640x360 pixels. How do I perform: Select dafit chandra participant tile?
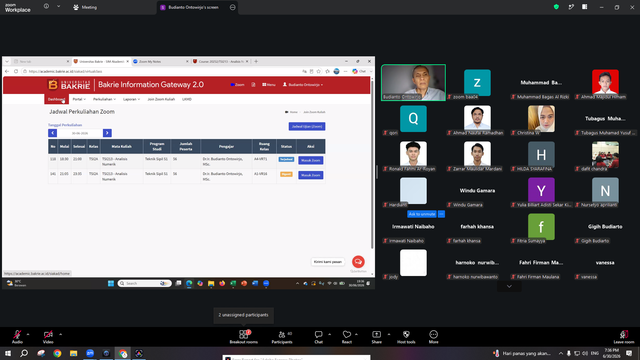tap(605, 155)
